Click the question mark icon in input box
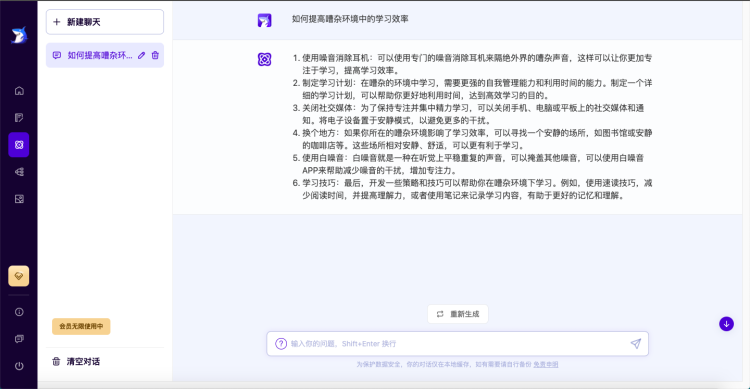Screen dimensions: 750x389 coord(281,344)
